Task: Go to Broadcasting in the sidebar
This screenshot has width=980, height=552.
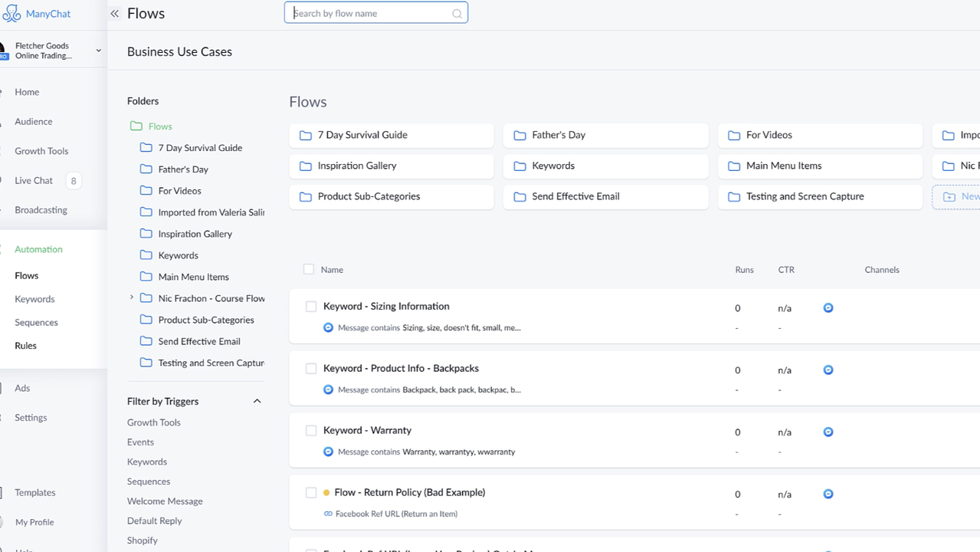Action: tap(41, 210)
